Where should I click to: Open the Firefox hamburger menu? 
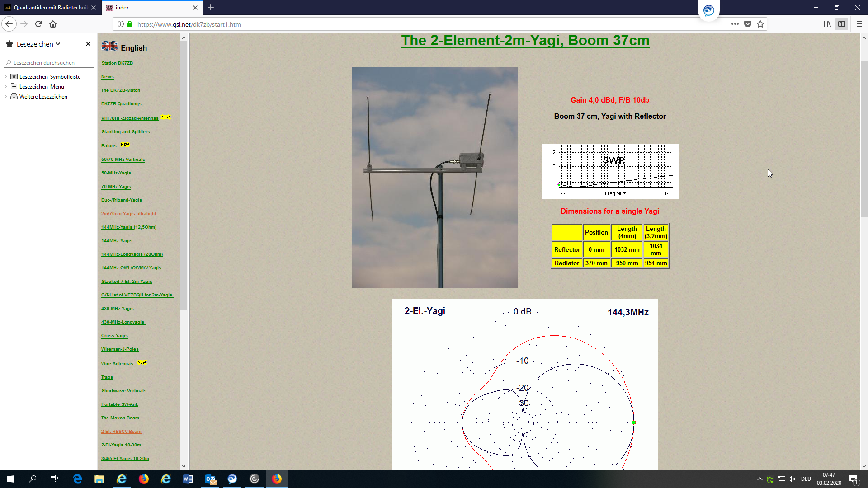pyautogui.click(x=859, y=24)
